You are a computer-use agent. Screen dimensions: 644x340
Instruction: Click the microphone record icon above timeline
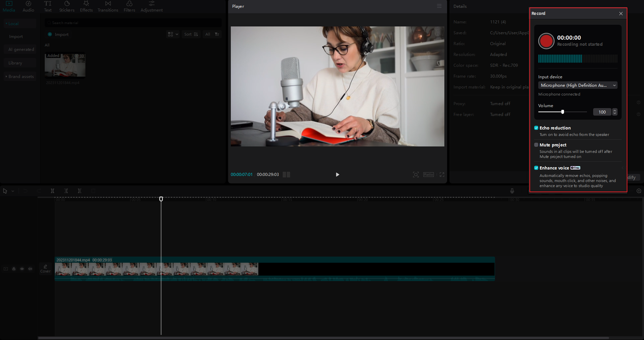512,191
